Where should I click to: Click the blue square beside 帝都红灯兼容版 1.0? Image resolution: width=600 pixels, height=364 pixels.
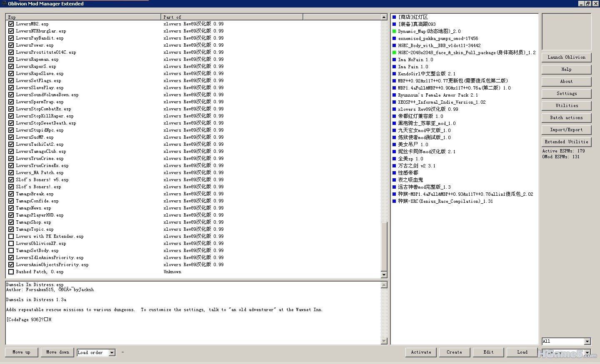[x=394, y=116]
